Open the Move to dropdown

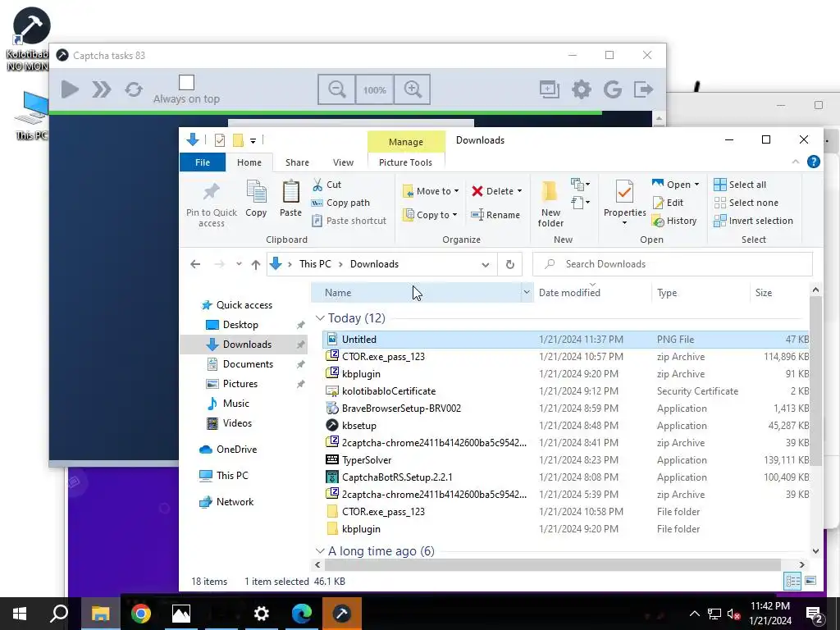(431, 191)
